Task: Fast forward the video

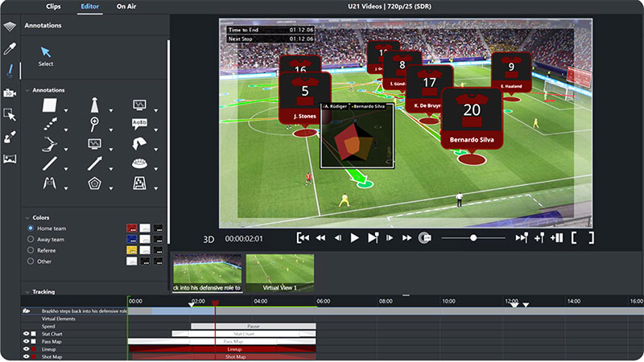Action: [x=407, y=238]
